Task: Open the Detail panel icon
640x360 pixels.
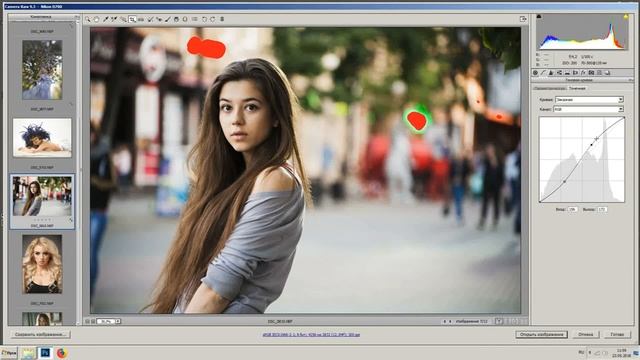Action: [x=551, y=73]
